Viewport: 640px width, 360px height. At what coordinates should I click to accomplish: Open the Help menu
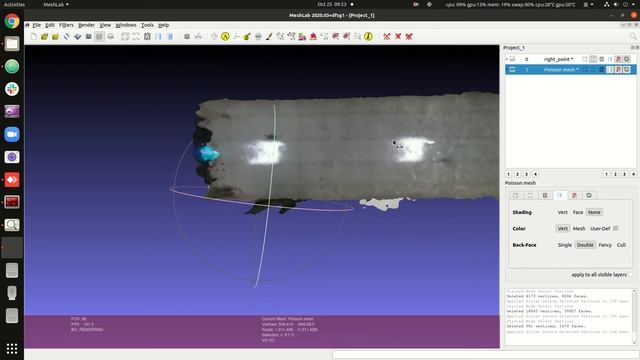[x=163, y=25]
